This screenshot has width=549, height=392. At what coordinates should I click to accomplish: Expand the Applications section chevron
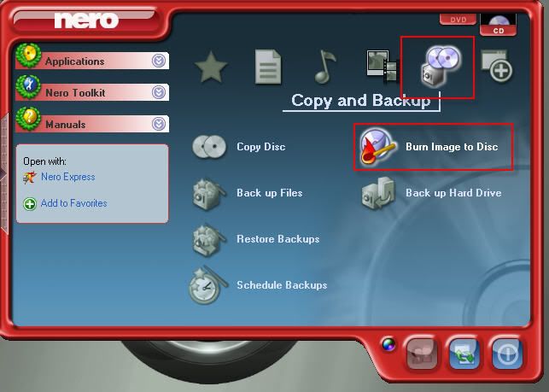tap(159, 61)
